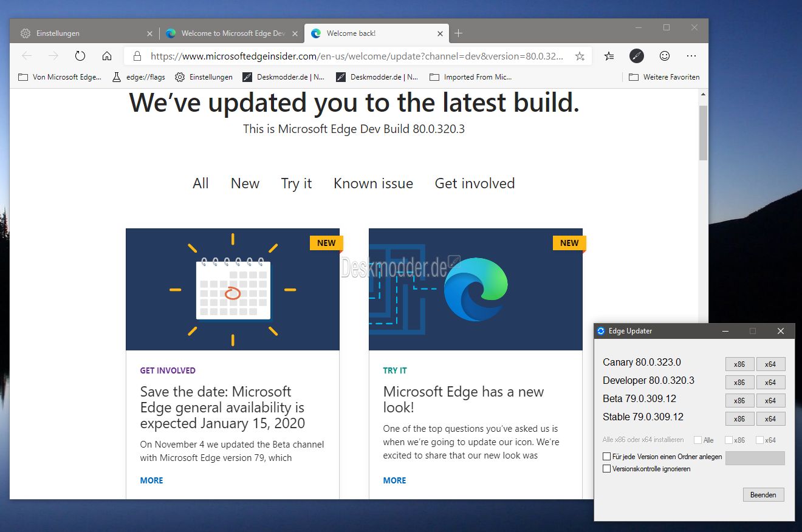Download Developer 80.0.320.3 x64

tap(770, 383)
